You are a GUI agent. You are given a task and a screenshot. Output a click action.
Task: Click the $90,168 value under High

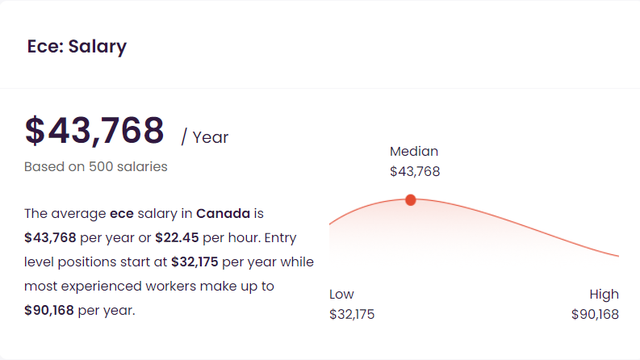(595, 314)
